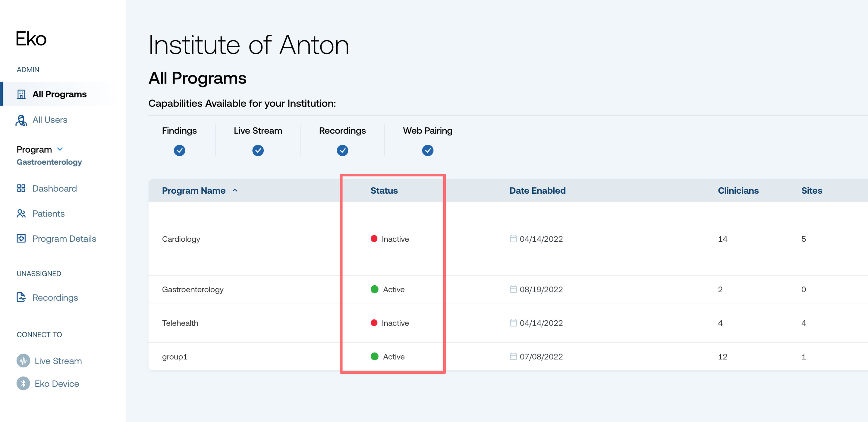Click the Eko Device bluetooth icon
The height and width of the screenshot is (422, 868).
pyautogui.click(x=23, y=384)
